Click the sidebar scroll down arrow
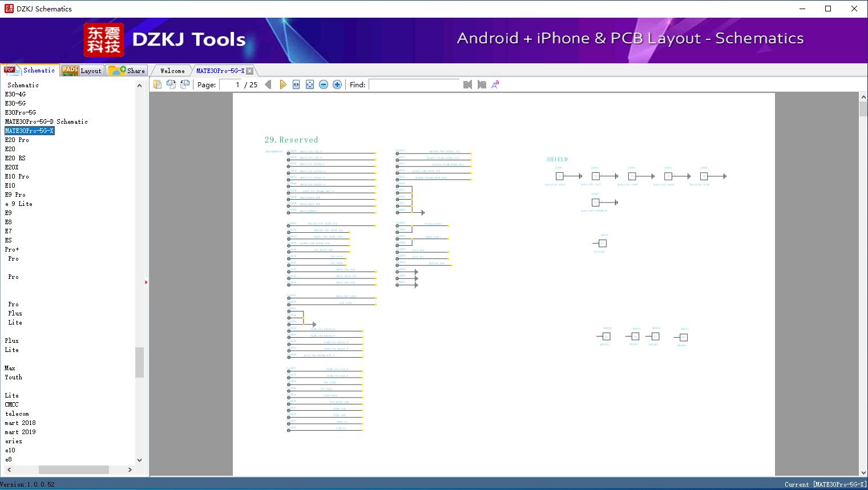 (x=139, y=460)
